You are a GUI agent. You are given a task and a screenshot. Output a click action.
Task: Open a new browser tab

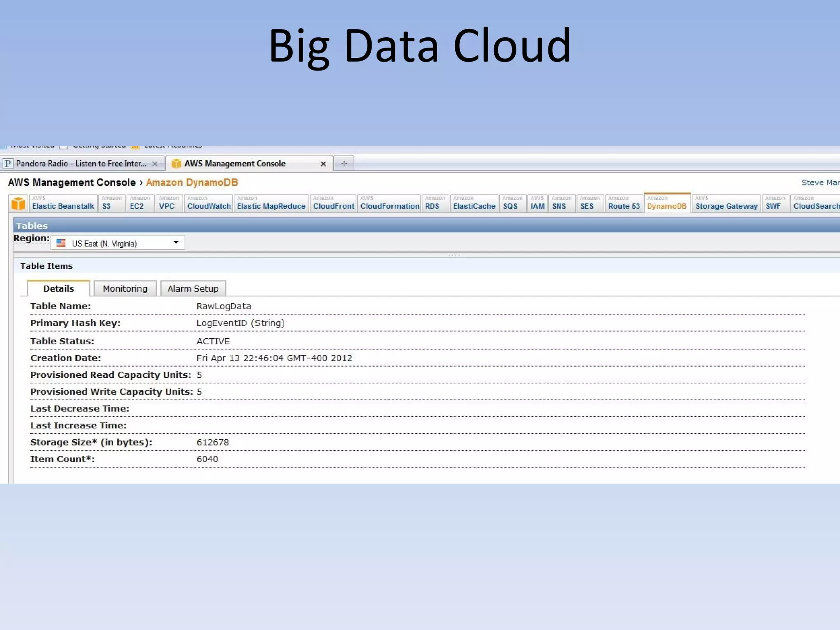[344, 163]
